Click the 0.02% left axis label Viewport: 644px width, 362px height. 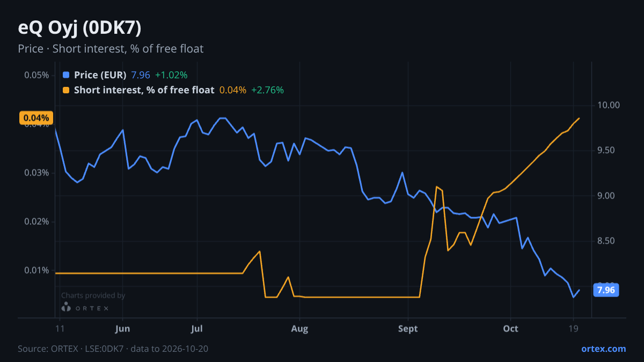click(x=36, y=221)
